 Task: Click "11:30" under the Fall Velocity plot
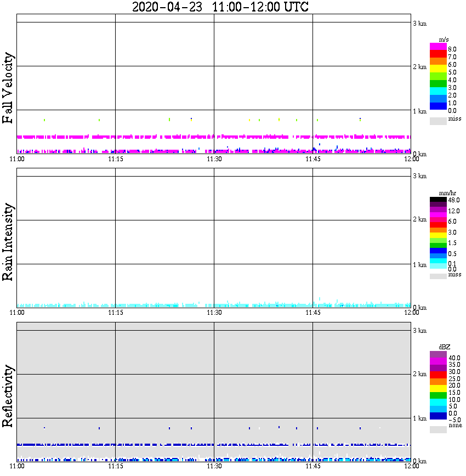pos(214,159)
